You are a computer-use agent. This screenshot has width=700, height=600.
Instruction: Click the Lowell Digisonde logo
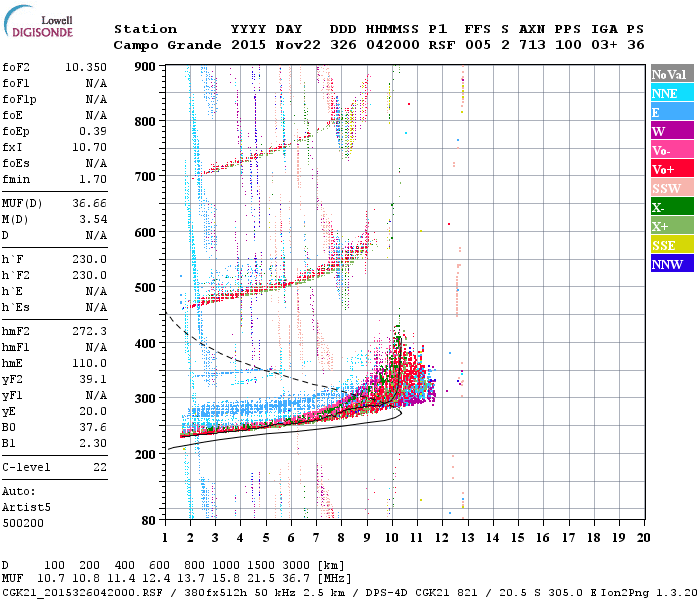click(38, 22)
